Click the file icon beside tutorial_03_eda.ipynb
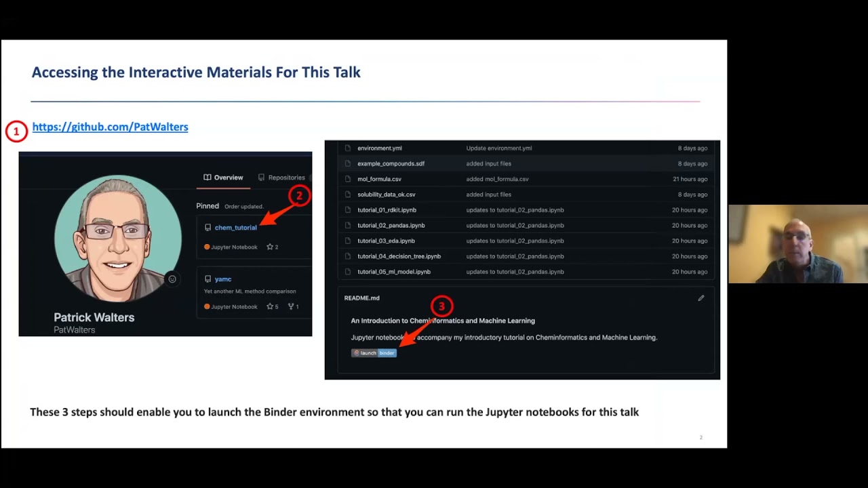This screenshot has width=868, height=488. click(x=348, y=241)
